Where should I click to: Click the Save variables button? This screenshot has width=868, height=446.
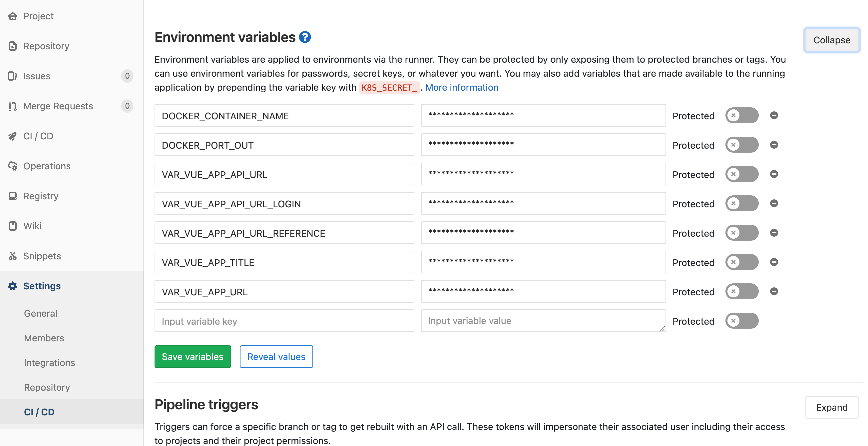click(193, 356)
